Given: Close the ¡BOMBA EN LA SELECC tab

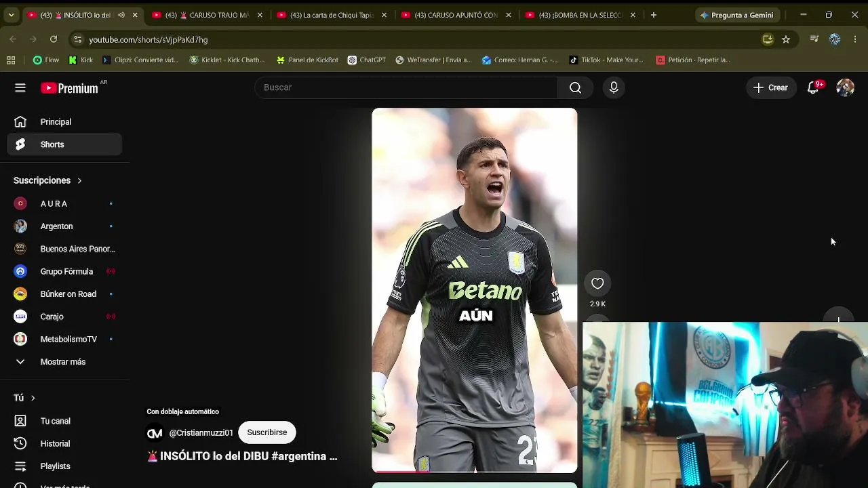Looking at the screenshot, I should [x=633, y=15].
